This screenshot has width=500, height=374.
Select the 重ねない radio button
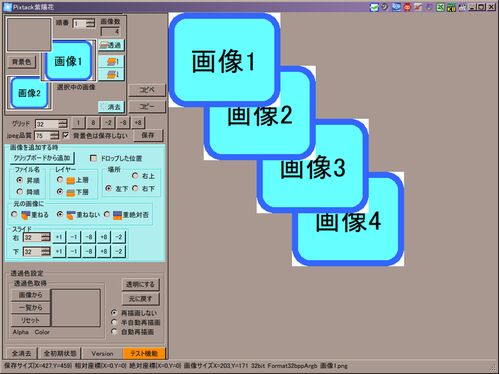click(60, 214)
